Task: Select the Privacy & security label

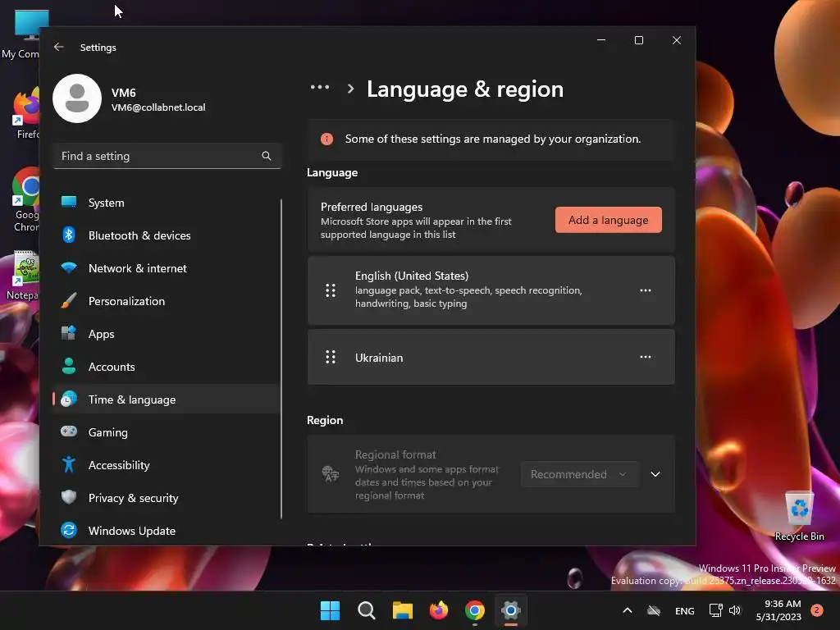Action: (133, 498)
